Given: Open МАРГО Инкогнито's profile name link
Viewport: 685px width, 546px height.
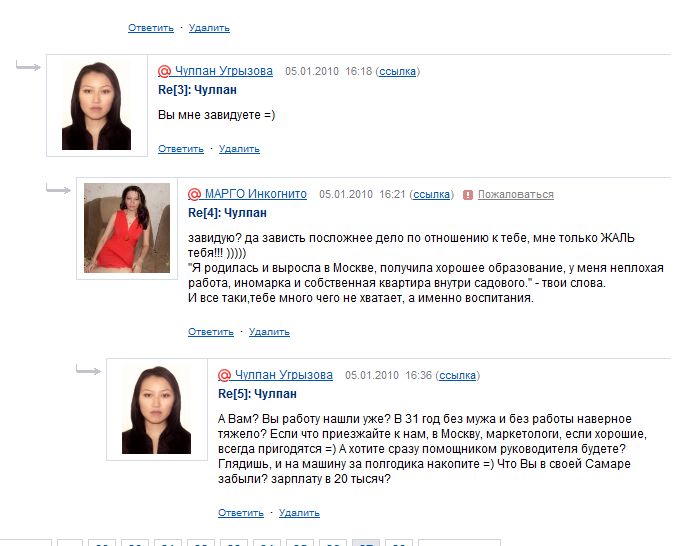Looking at the screenshot, I should 256,194.
